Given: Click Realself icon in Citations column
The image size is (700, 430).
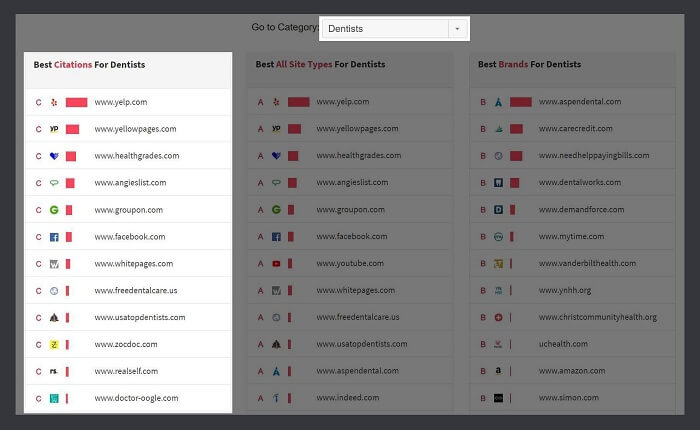Looking at the screenshot, I should coord(54,371).
